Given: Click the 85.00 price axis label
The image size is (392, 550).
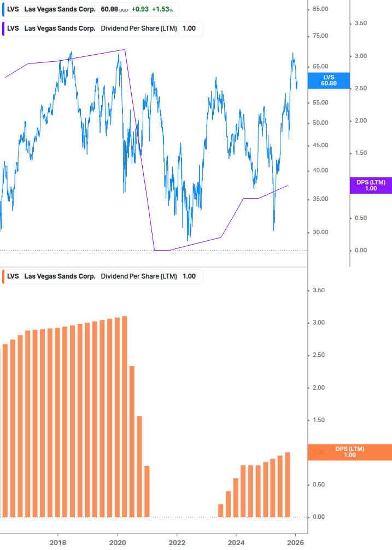Looking at the screenshot, I should pyautogui.click(x=320, y=9).
